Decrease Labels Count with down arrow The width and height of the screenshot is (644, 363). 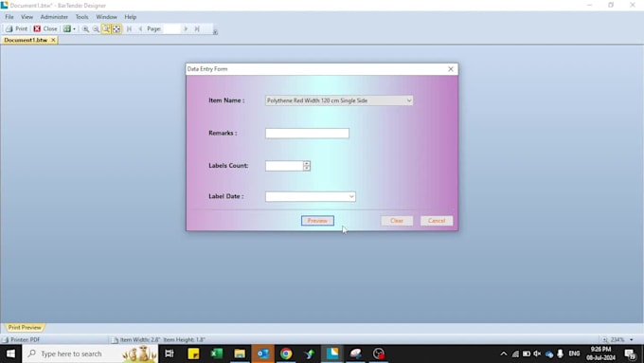tap(307, 168)
